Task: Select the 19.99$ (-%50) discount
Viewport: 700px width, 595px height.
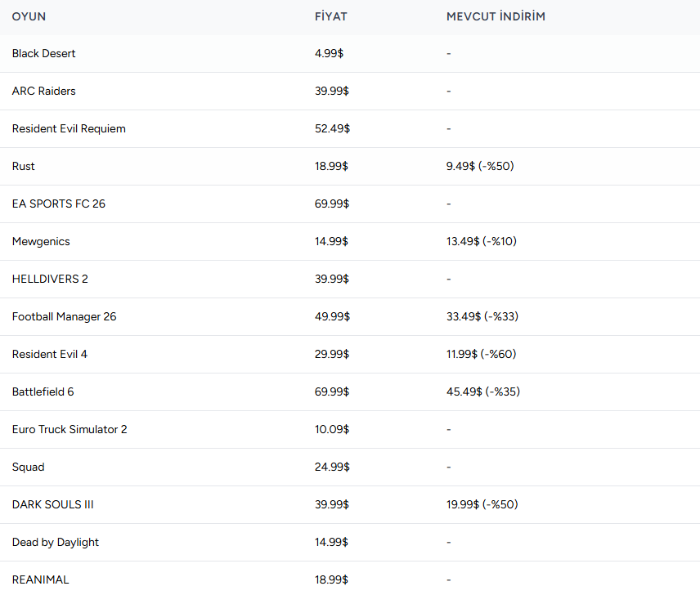Action: coord(482,505)
